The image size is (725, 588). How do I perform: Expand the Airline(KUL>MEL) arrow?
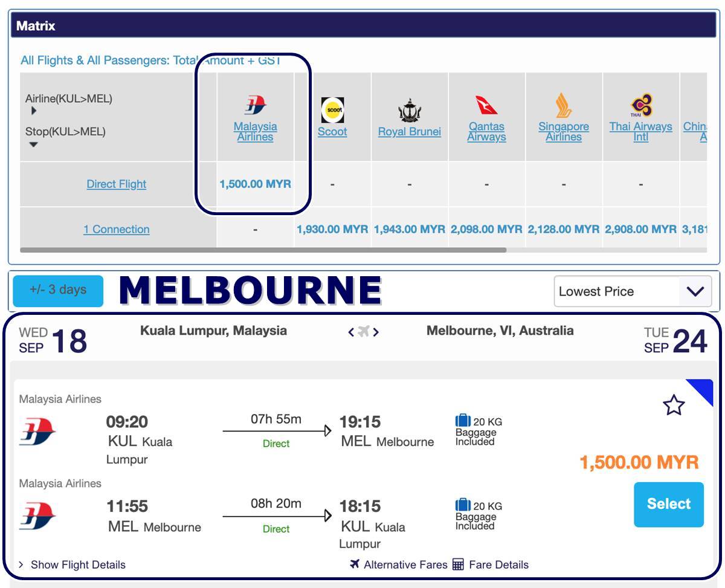click(34, 111)
